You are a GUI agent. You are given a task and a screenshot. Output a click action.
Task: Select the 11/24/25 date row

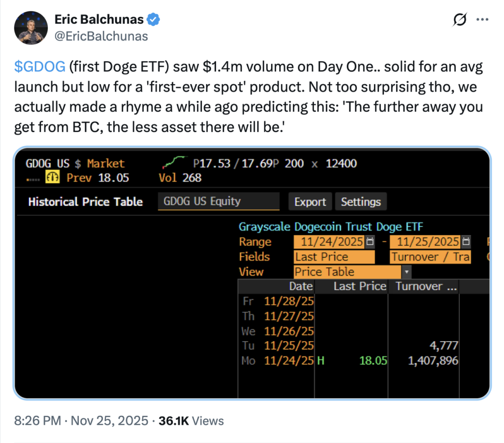pyautogui.click(x=288, y=361)
